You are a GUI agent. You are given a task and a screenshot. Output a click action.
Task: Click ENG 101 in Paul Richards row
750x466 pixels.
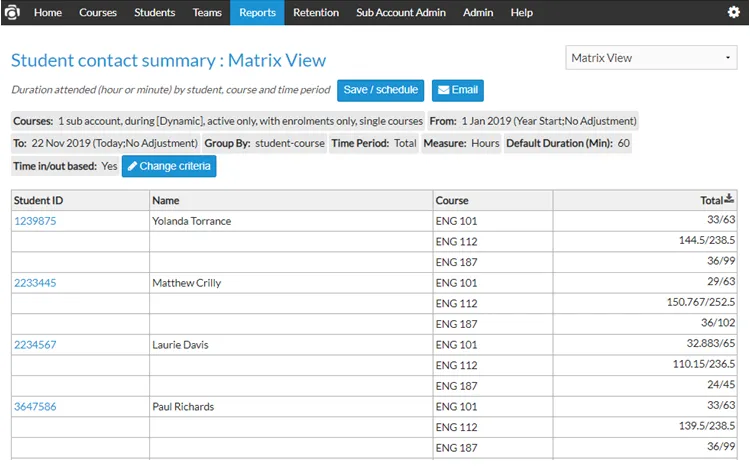click(x=456, y=407)
